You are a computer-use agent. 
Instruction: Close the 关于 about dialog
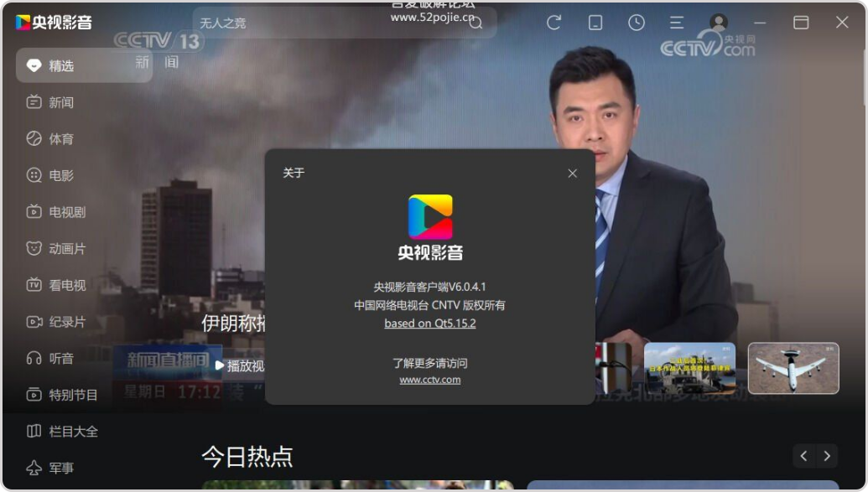click(x=572, y=173)
